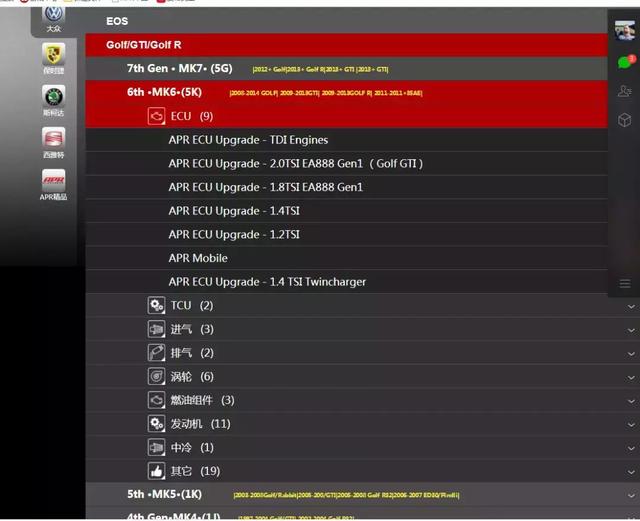Open the green chat messages icon
The height and width of the screenshot is (521, 640).
tap(625, 61)
